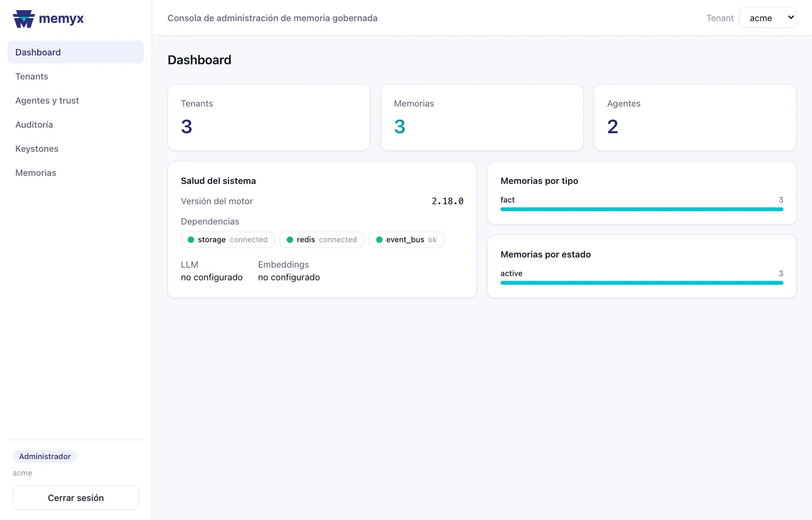
Task: Click the green redis status dot
Action: (290, 239)
